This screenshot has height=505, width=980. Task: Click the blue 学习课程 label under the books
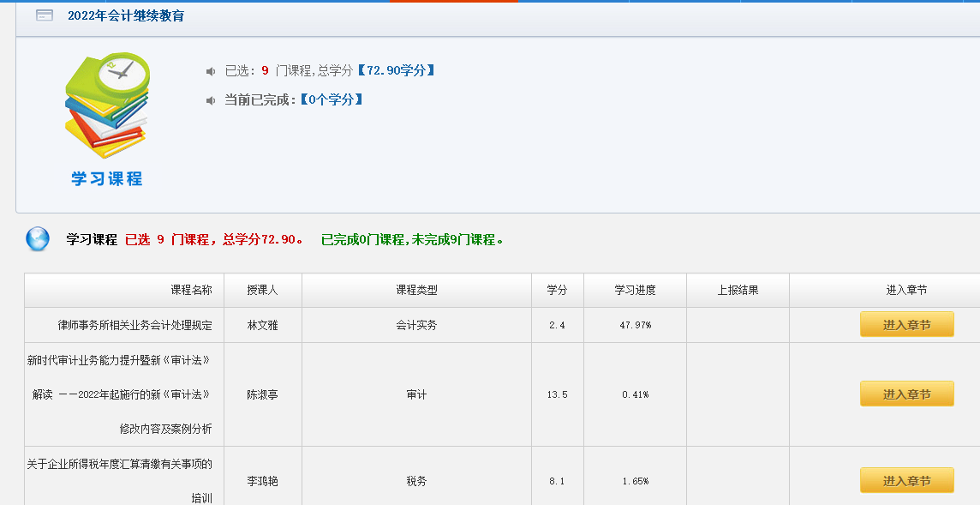107,178
